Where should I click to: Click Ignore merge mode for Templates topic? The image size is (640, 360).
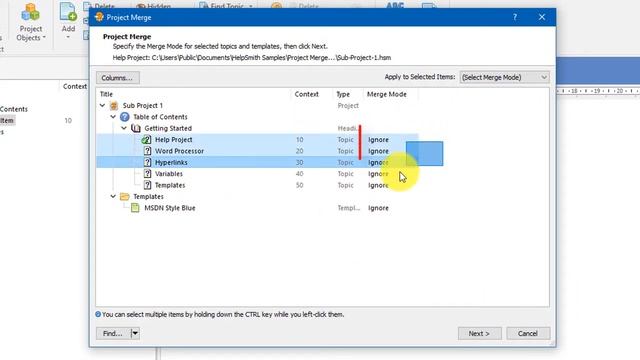coord(378,185)
